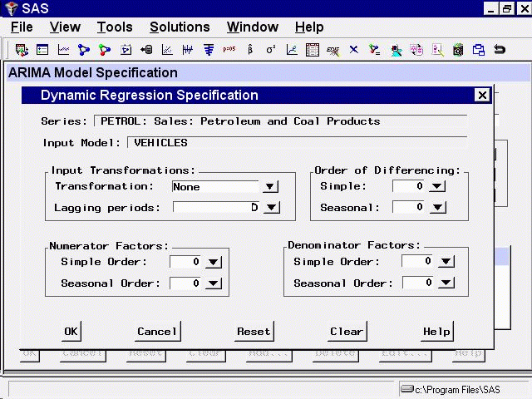
Task: Click the Input Model field showing VEHICLES
Action: [296, 143]
